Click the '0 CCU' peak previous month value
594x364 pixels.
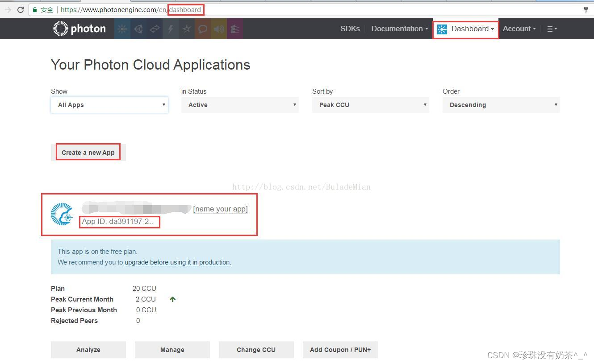tap(146, 310)
